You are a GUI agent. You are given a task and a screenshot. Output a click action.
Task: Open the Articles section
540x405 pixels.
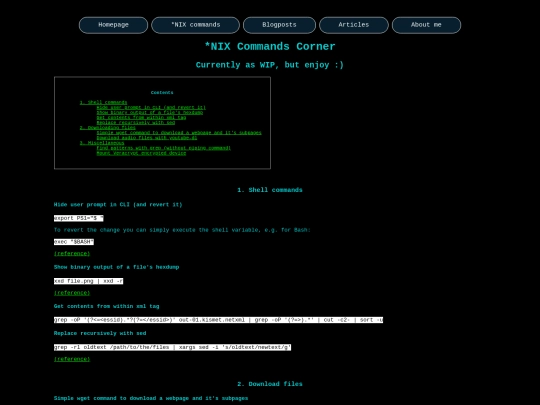point(354,25)
